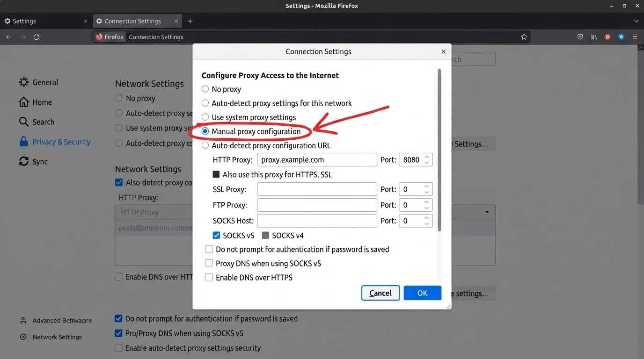Click the Firefox identity icon in the address bar
Screen dimensions: 644x359
pyautogui.click(x=99, y=37)
